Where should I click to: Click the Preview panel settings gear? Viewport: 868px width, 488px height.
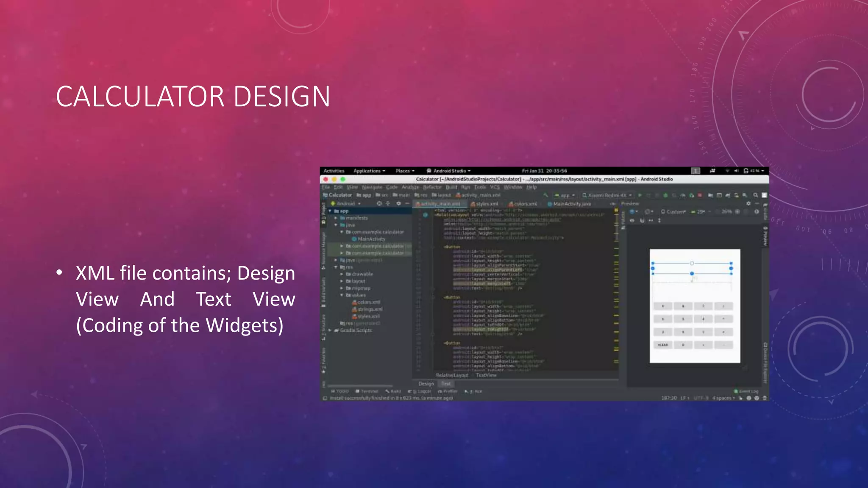[748, 204]
